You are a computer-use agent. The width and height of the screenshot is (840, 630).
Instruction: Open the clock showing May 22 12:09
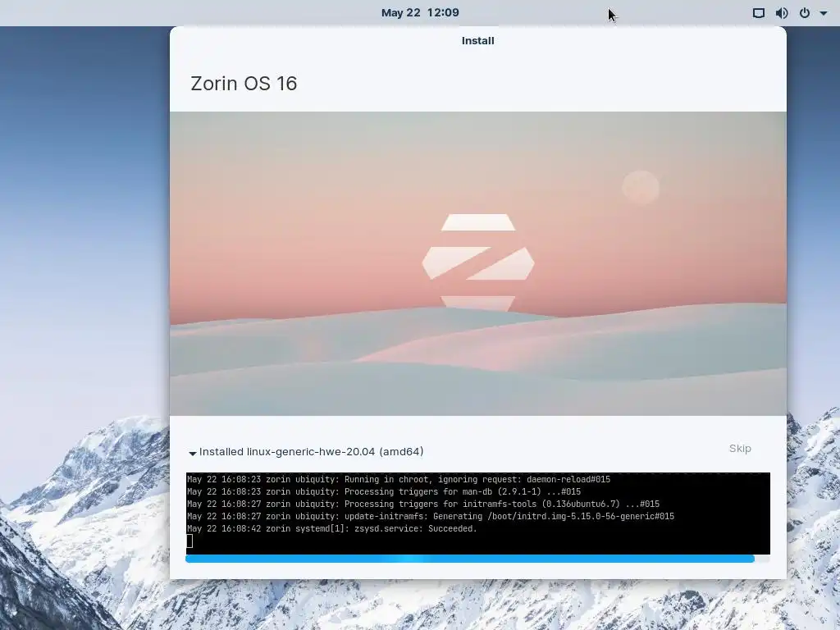click(420, 12)
